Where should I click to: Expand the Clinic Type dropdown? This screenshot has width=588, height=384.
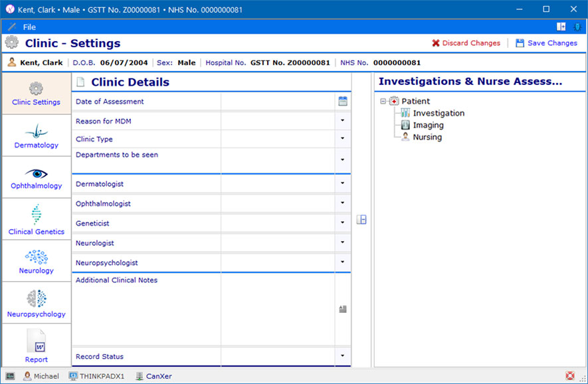[x=343, y=138]
